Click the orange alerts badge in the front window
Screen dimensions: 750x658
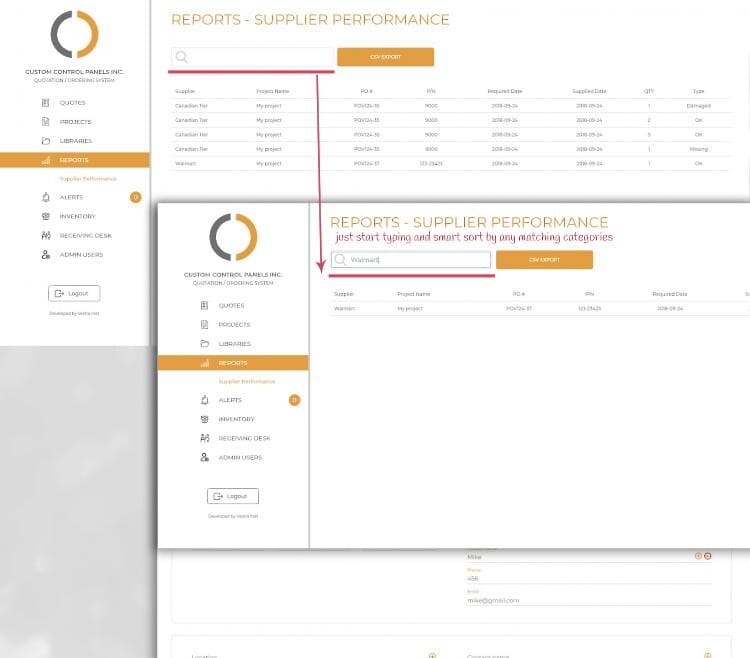tap(295, 400)
